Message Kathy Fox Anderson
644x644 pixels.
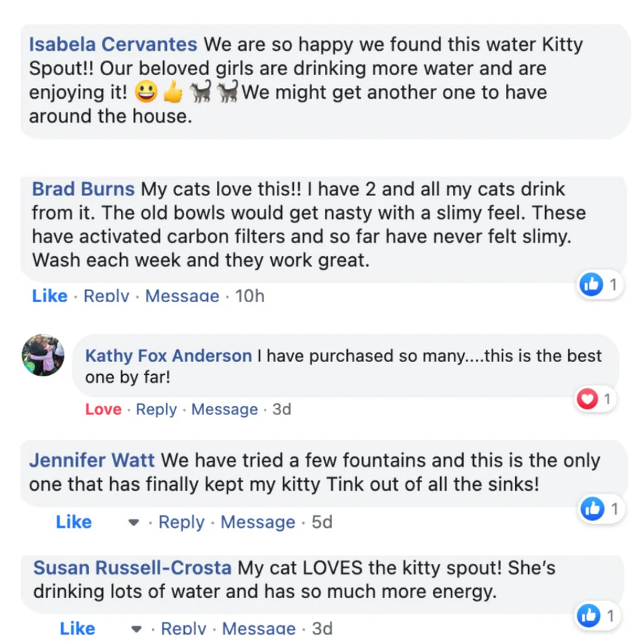(x=224, y=409)
